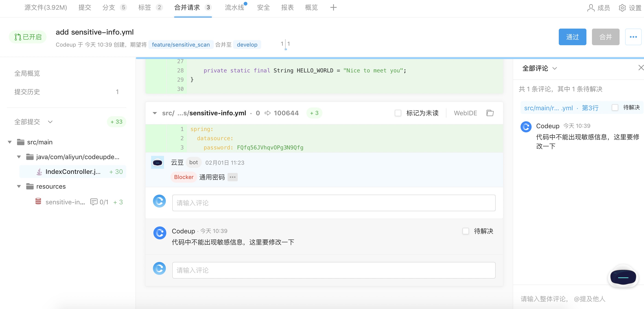This screenshot has width=644, height=309.
Task: Click the java file icon of IndexController
Action: (39, 172)
